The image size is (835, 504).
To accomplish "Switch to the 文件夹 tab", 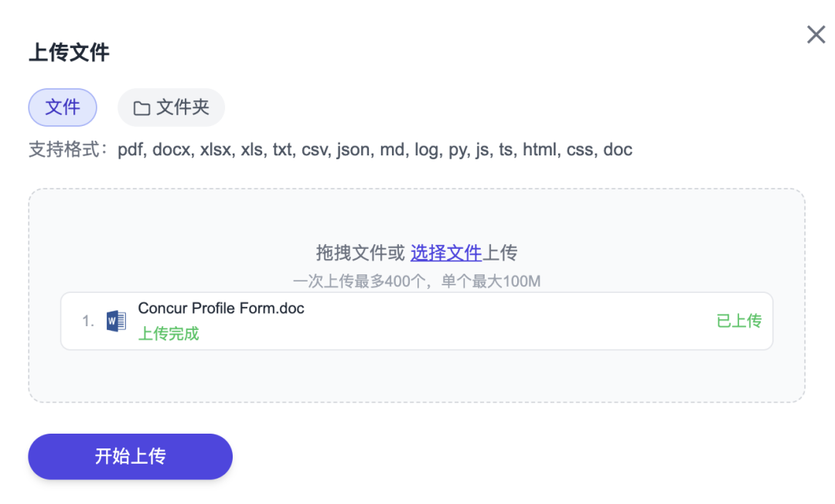I will [x=171, y=107].
